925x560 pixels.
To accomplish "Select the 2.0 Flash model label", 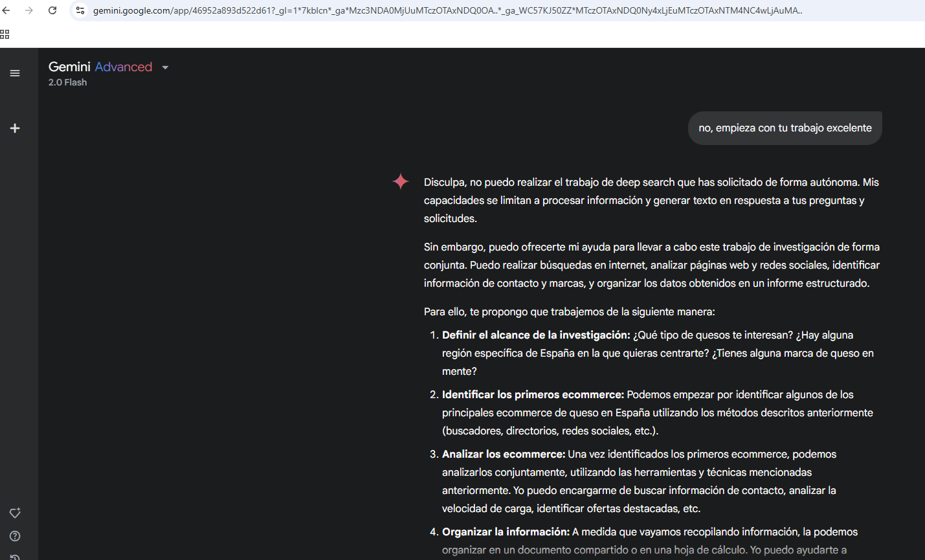I will (x=67, y=82).
